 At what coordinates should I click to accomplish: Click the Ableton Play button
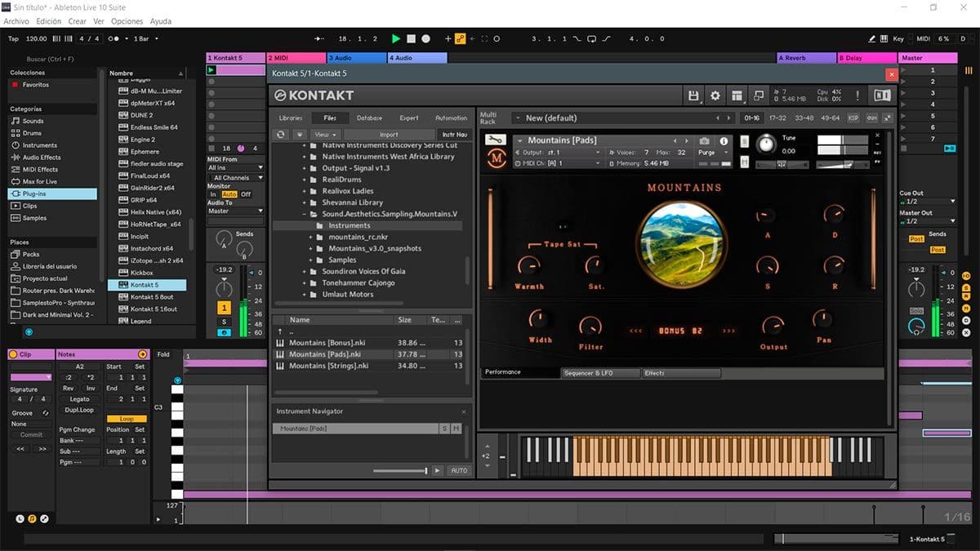pyautogui.click(x=396, y=38)
